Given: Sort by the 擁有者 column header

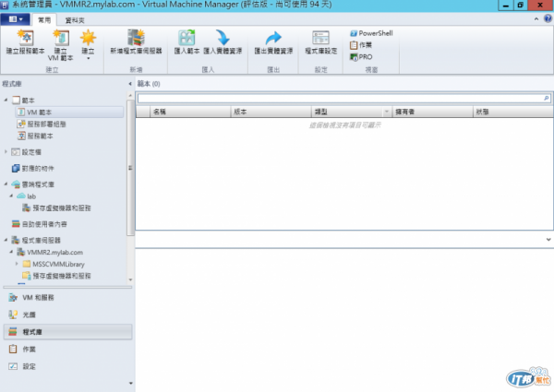Looking at the screenshot, I should click(x=432, y=112).
